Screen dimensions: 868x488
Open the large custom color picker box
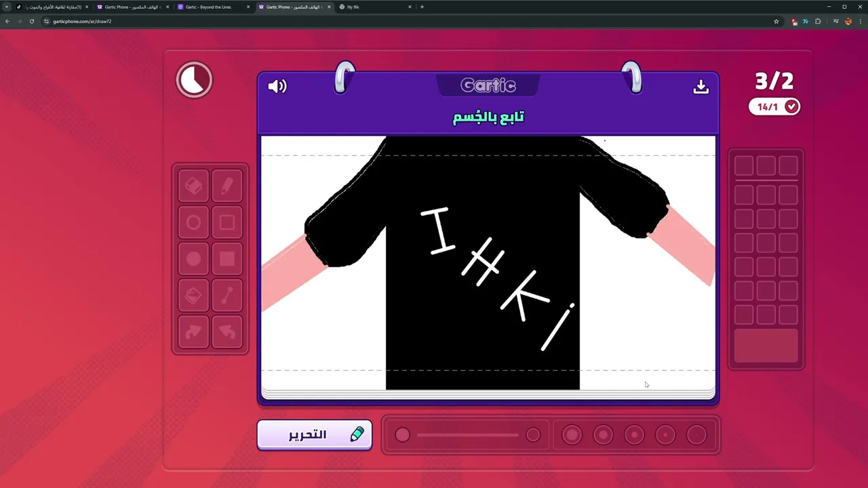(766, 346)
